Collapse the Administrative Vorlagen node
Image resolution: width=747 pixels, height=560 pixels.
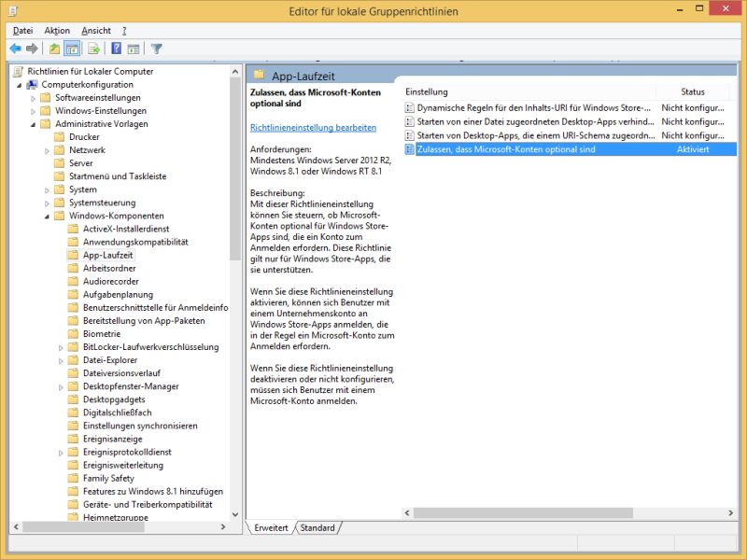[x=34, y=124]
